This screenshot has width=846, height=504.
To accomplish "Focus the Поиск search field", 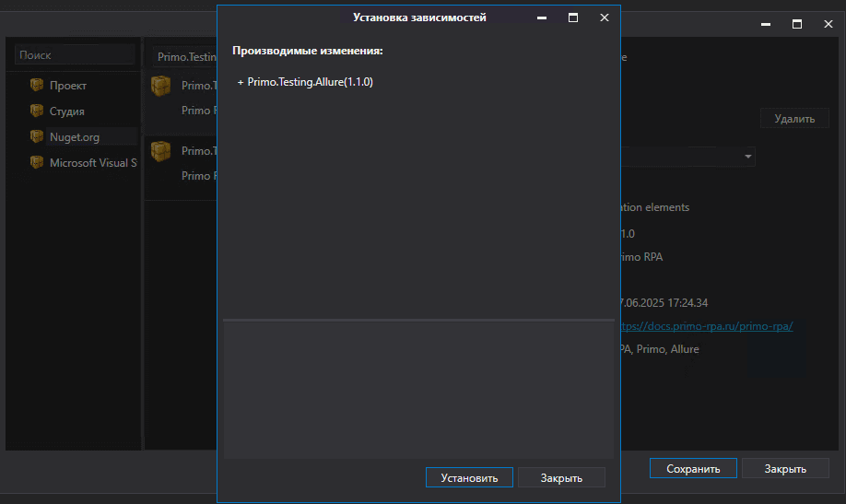I will pyautogui.click(x=74, y=55).
